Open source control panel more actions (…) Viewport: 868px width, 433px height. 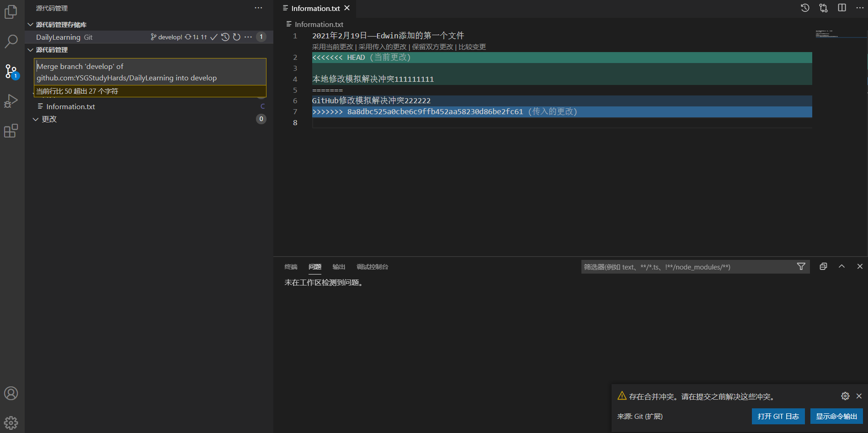point(259,8)
